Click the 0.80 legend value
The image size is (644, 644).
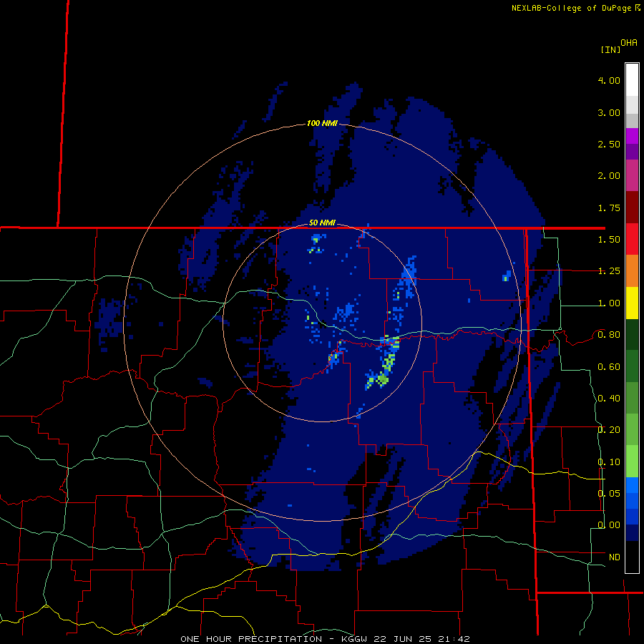(609, 335)
